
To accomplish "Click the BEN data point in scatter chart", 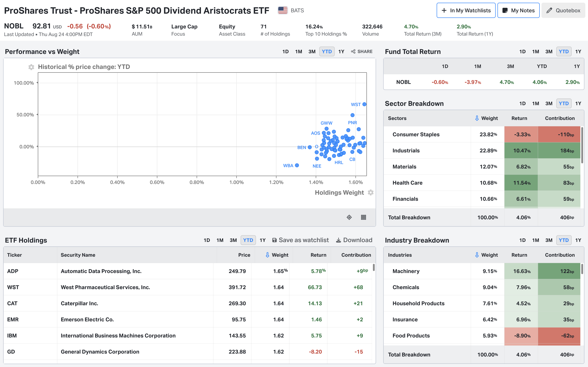I will click(x=310, y=147).
